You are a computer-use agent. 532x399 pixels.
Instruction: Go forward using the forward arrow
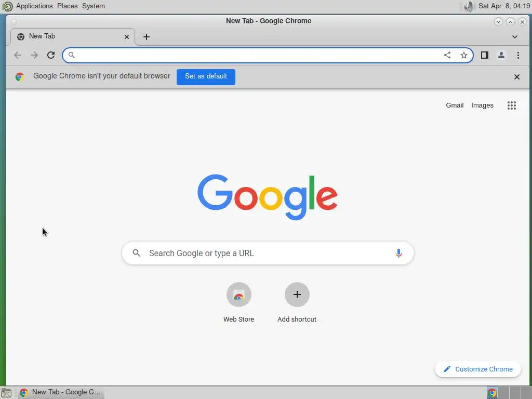(34, 55)
